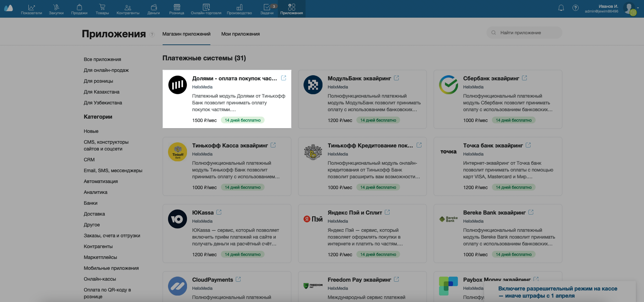This screenshot has height=302, width=644.
Task: Filter apps Для Казахстана
Action: [102, 92]
